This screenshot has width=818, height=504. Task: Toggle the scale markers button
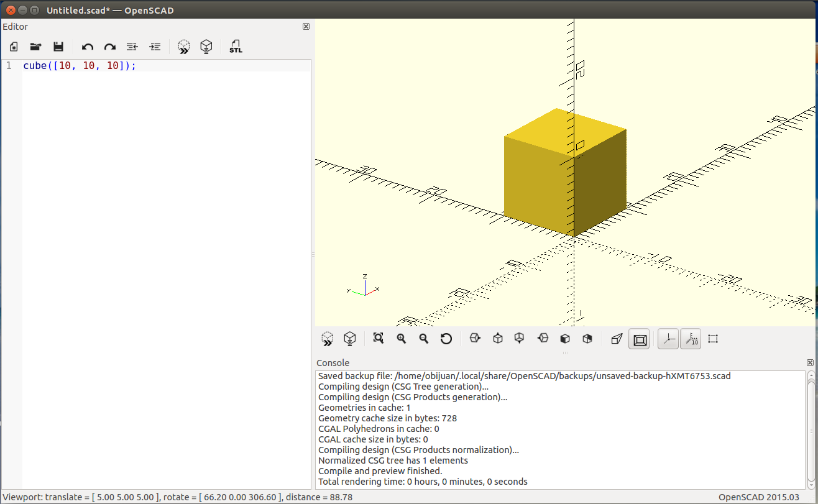click(x=691, y=339)
